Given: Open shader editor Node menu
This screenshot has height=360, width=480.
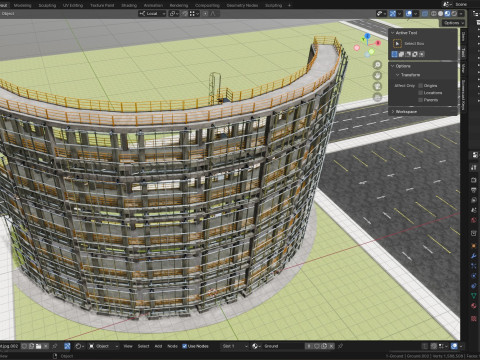Looking at the screenshot, I should [x=172, y=346].
